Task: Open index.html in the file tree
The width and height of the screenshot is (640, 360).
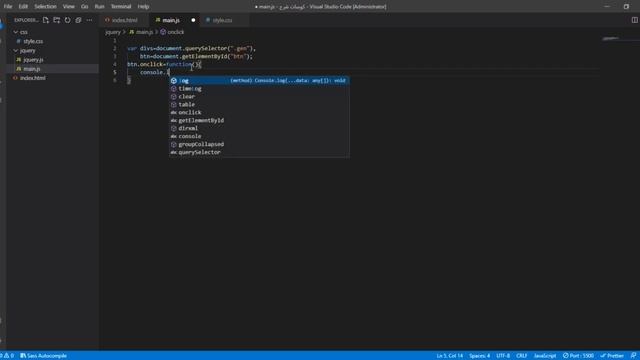Action: (33, 78)
